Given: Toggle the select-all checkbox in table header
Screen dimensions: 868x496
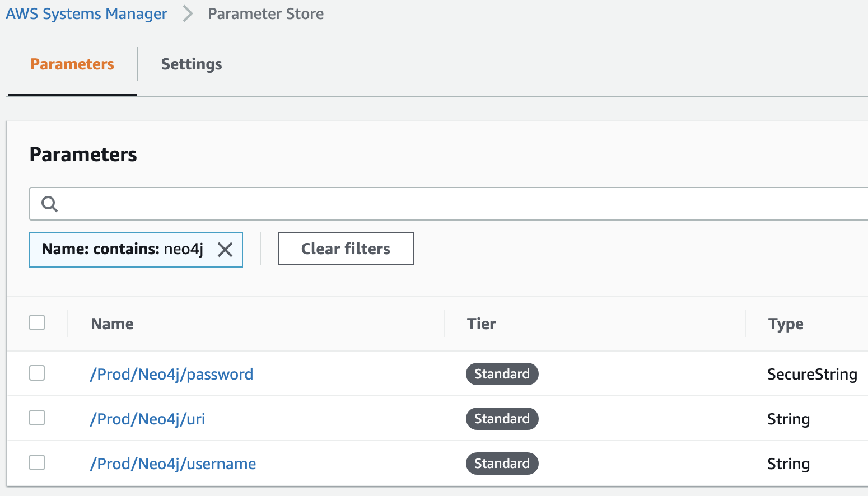Looking at the screenshot, I should pyautogui.click(x=37, y=322).
